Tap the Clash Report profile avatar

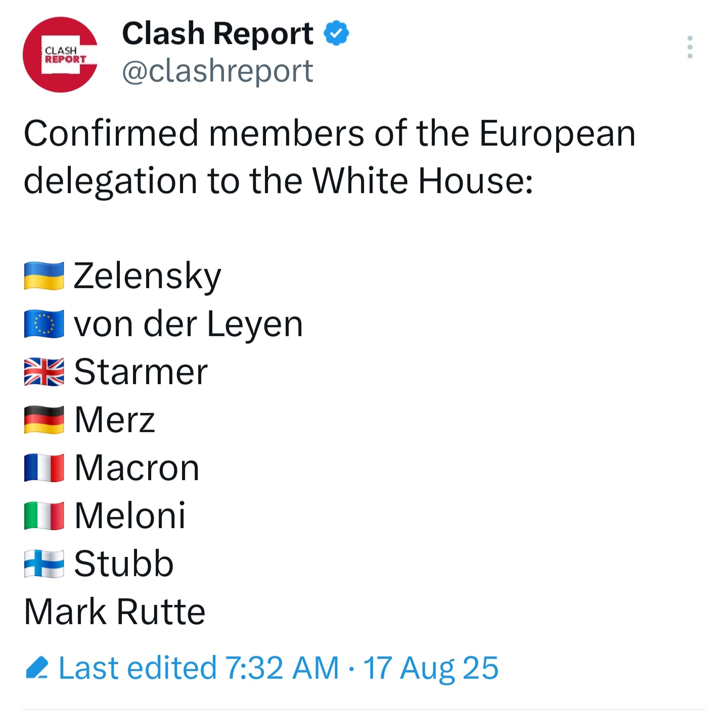(x=60, y=55)
